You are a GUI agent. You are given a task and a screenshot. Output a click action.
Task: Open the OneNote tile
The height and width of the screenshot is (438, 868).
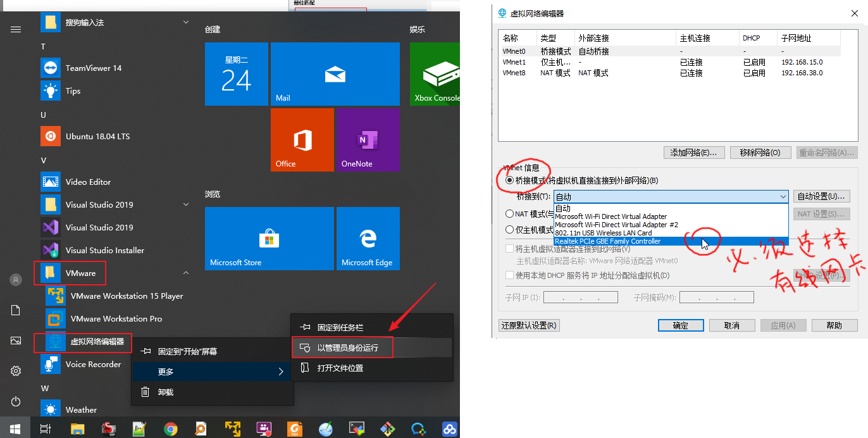(368, 140)
